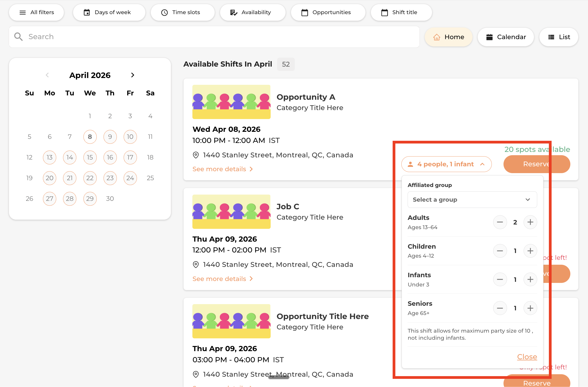The image size is (588, 387).
Task: Close the party size popup
Action: click(x=527, y=357)
